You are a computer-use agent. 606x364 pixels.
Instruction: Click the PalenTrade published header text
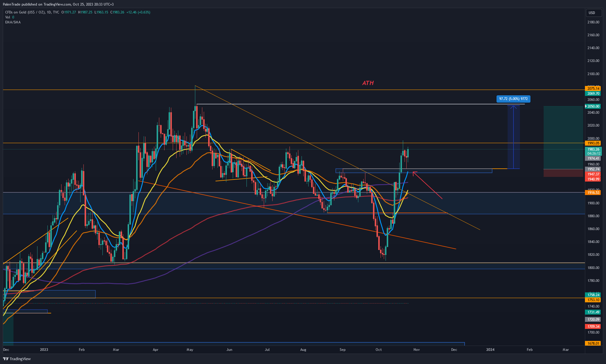click(x=58, y=4)
